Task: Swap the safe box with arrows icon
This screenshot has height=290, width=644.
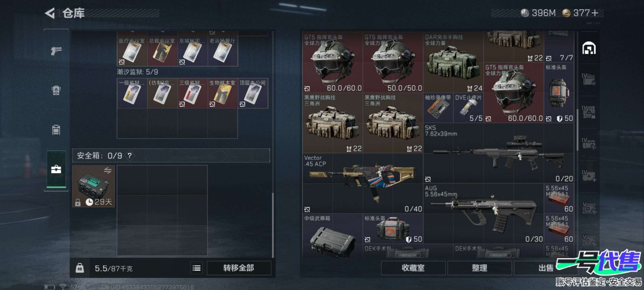Action: (x=108, y=171)
